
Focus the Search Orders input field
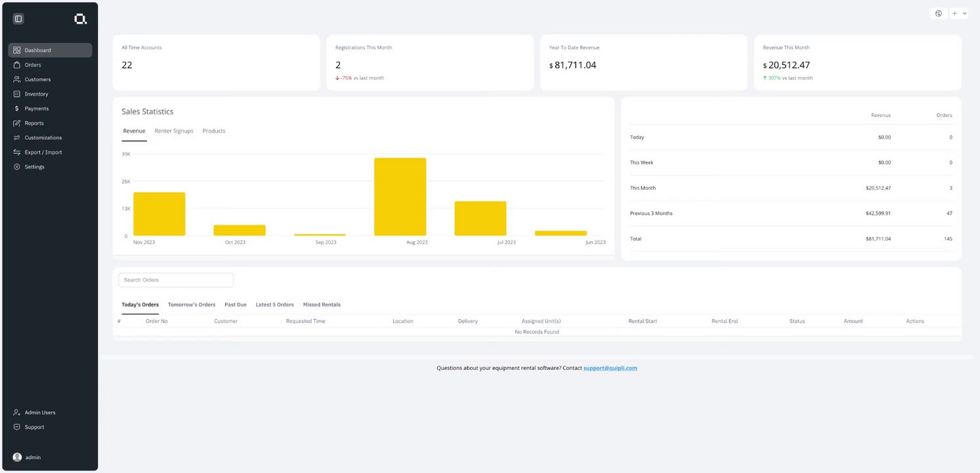[176, 280]
